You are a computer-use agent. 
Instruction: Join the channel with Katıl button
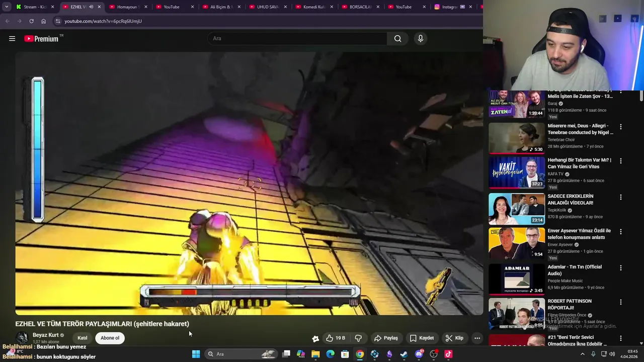[x=82, y=338]
